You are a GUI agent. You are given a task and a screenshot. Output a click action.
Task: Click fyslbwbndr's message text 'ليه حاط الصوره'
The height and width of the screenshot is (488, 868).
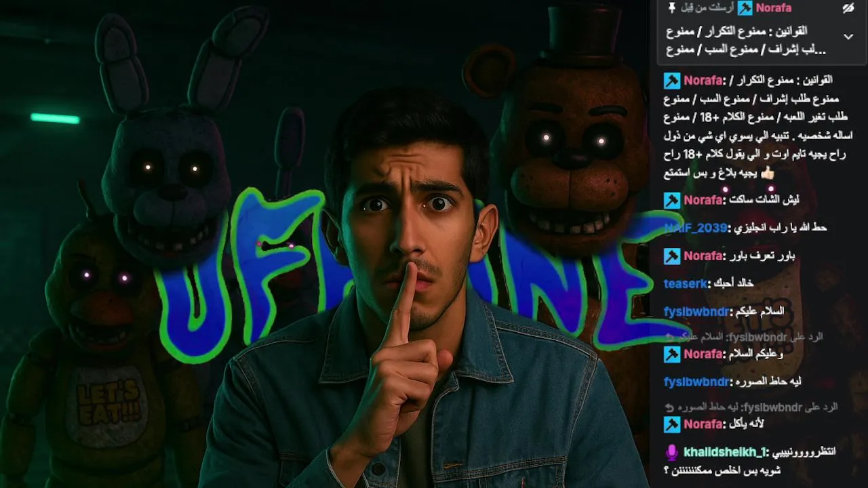(768, 382)
